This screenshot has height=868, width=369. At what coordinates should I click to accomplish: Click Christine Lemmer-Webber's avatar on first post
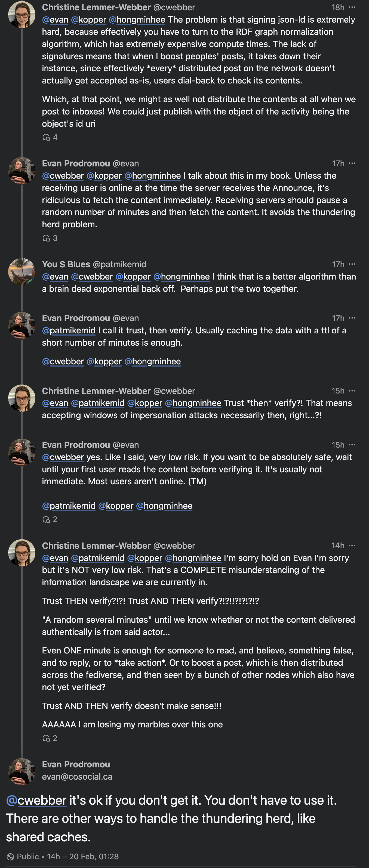(21, 14)
